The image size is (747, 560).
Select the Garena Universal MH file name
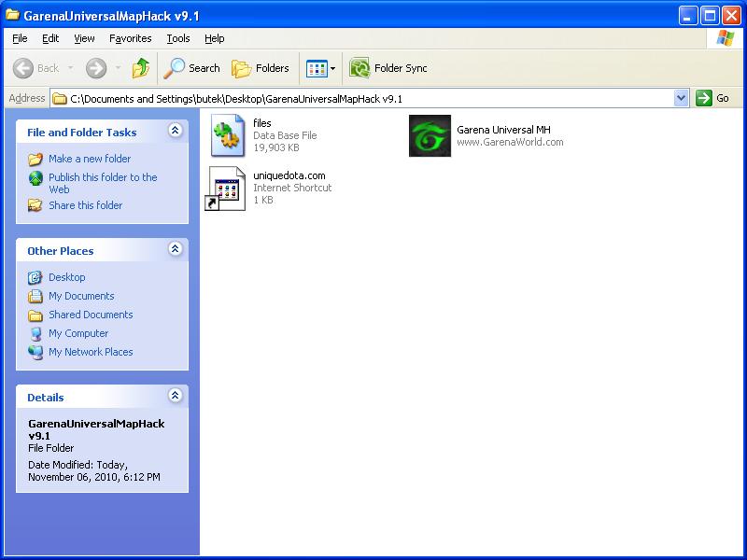(503, 130)
